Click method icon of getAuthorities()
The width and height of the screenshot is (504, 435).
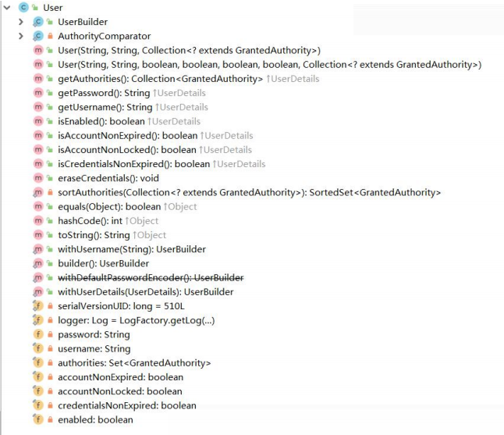pyautogui.click(x=38, y=79)
